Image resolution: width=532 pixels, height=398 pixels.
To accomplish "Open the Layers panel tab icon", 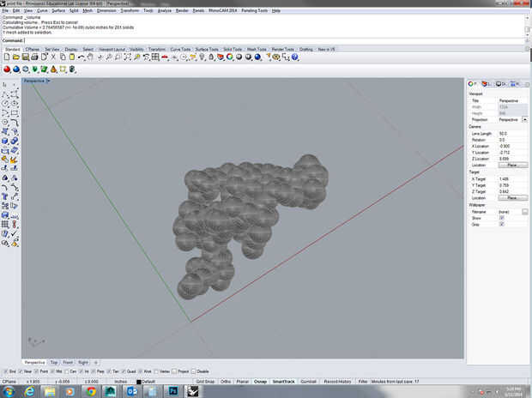I will [x=487, y=84].
